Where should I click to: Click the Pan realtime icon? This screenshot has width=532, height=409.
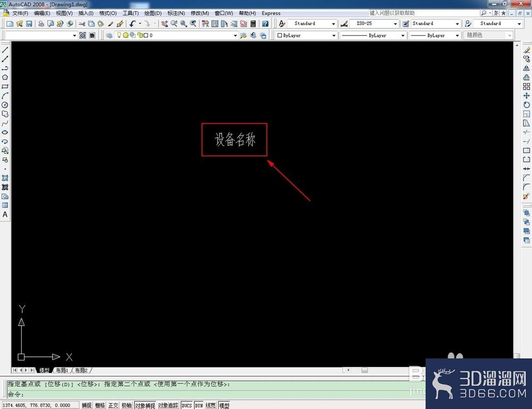coord(164,23)
